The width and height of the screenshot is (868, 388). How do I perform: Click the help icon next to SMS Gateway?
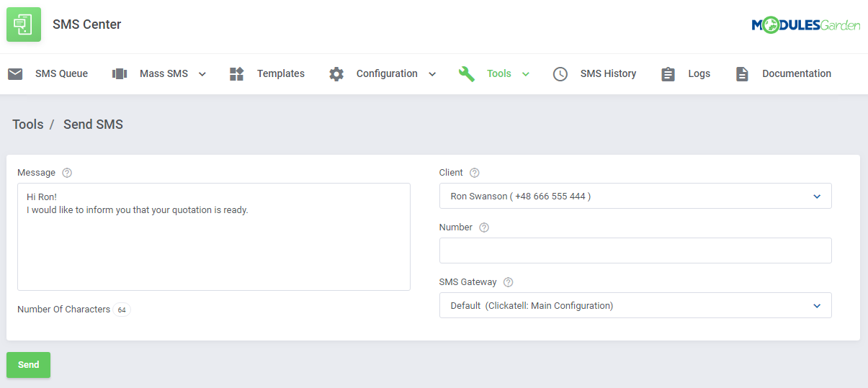[509, 282]
